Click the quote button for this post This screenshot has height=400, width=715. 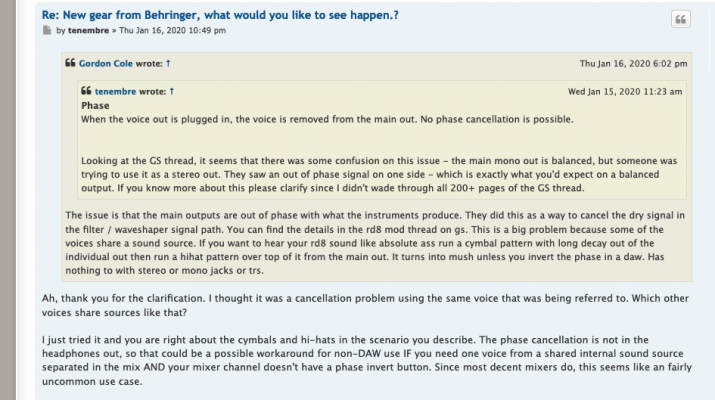[x=680, y=19]
